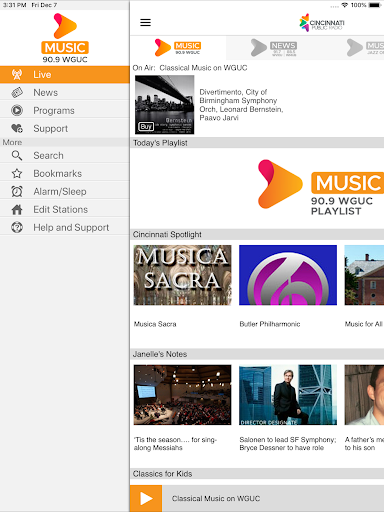The image size is (384, 512).
Task: Open the News menu item
Action: [x=65, y=92]
